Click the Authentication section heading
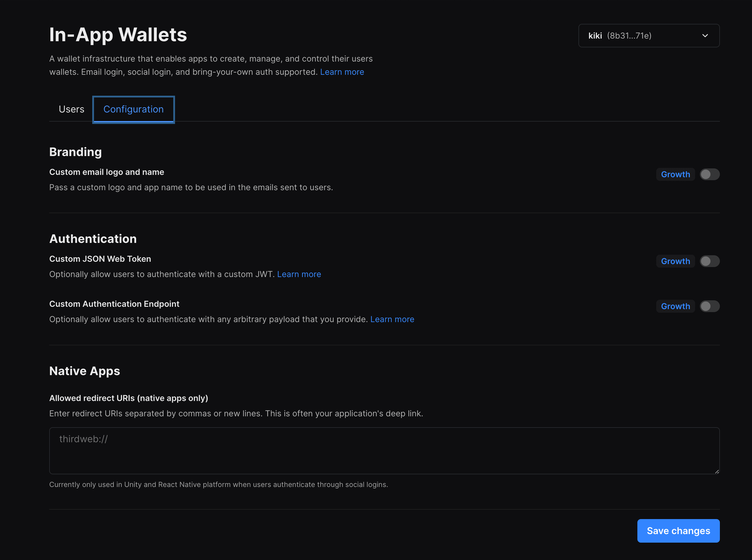The image size is (752, 560). pos(93,239)
